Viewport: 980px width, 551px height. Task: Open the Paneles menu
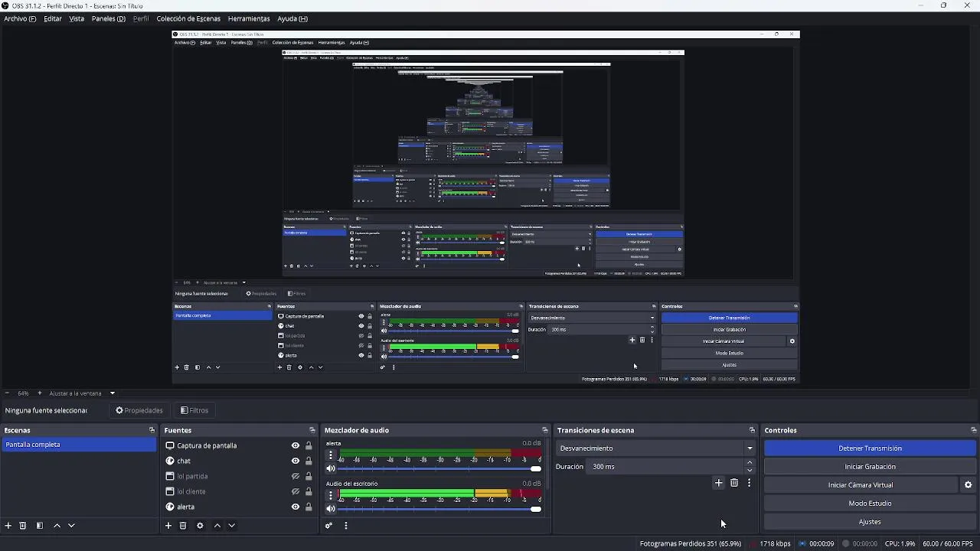[109, 18]
